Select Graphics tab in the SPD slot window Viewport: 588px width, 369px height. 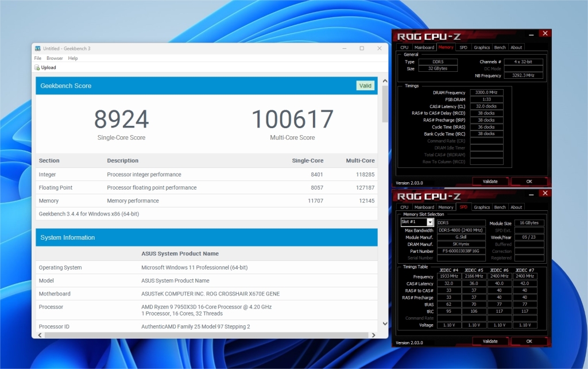click(x=482, y=207)
